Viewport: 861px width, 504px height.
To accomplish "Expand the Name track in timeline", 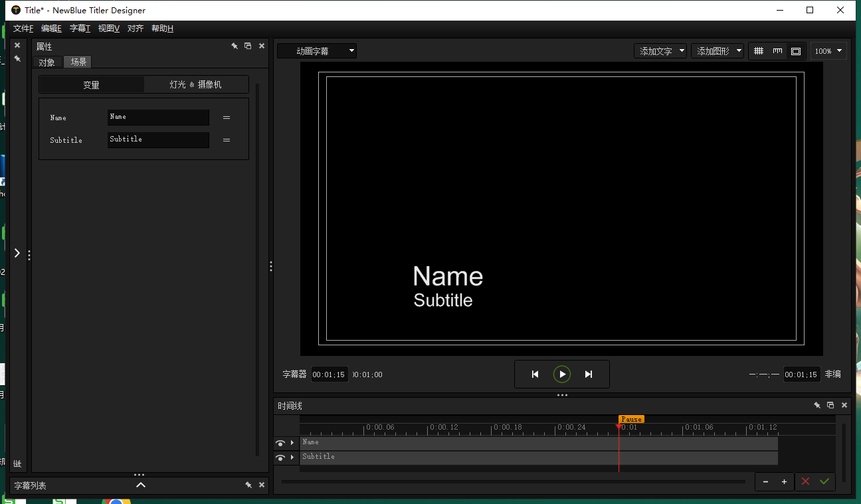I will point(292,443).
